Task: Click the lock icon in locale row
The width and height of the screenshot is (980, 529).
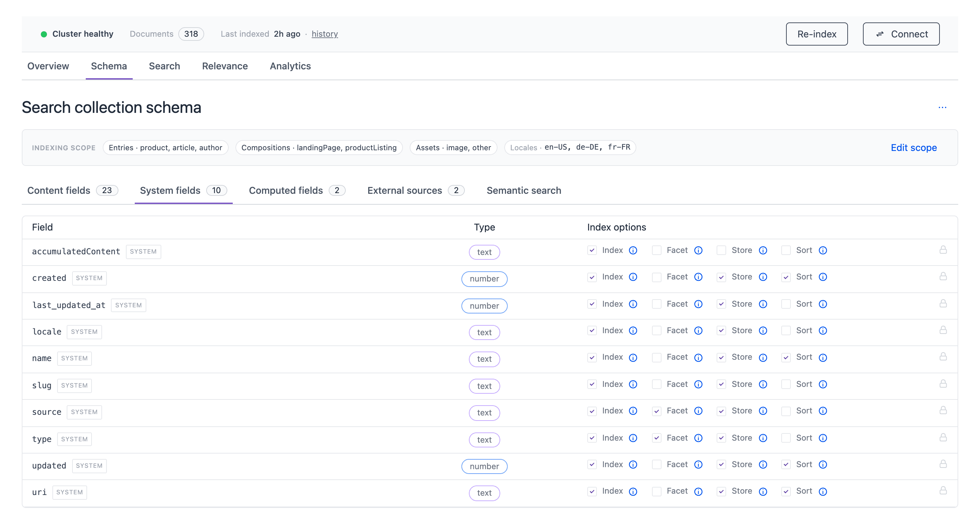Action: [x=943, y=330]
